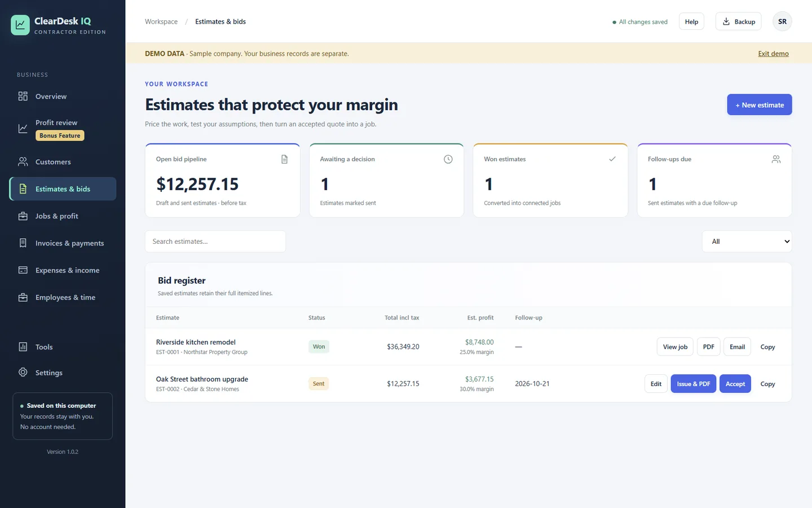The height and width of the screenshot is (508, 812).
Task: Copy the Oak Street bathroom upgrade estimate
Action: pyautogui.click(x=767, y=384)
